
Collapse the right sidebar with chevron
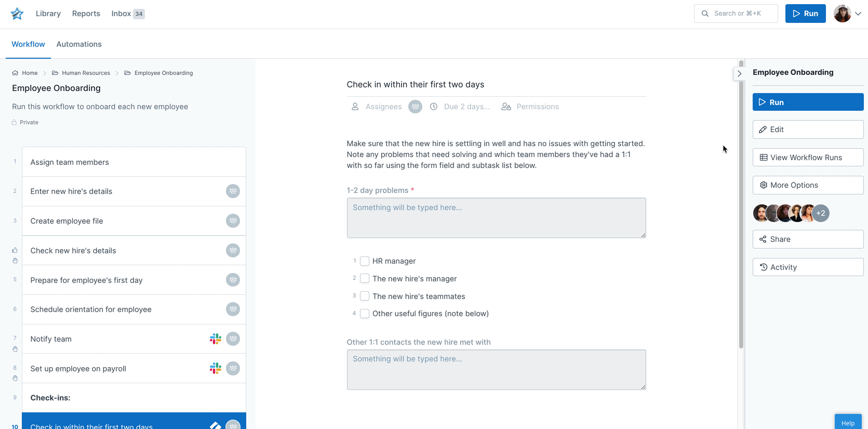click(x=739, y=74)
